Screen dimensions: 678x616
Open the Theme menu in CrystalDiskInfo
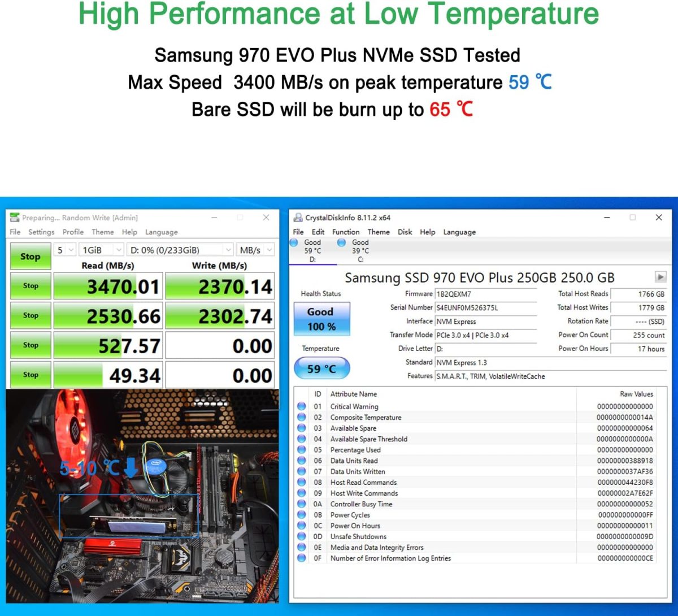tap(379, 232)
